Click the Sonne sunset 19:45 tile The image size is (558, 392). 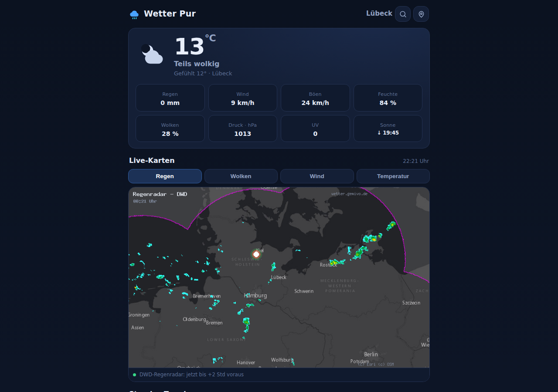[388, 128]
